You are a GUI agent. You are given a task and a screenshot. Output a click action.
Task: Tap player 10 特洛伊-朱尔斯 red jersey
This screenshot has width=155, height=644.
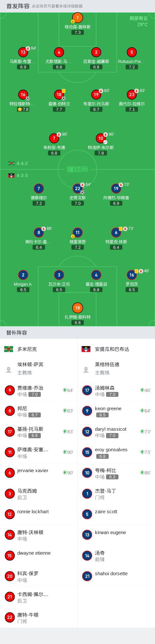point(101,138)
